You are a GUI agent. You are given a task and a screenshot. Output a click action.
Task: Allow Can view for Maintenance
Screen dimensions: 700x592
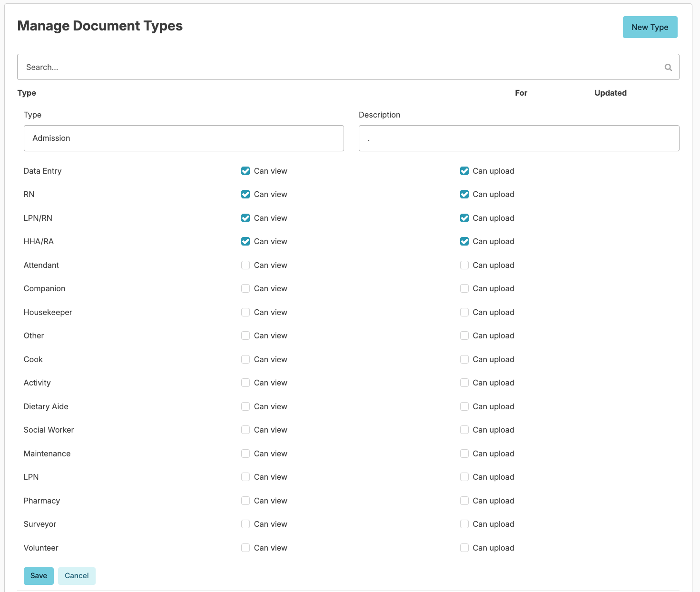(x=246, y=454)
